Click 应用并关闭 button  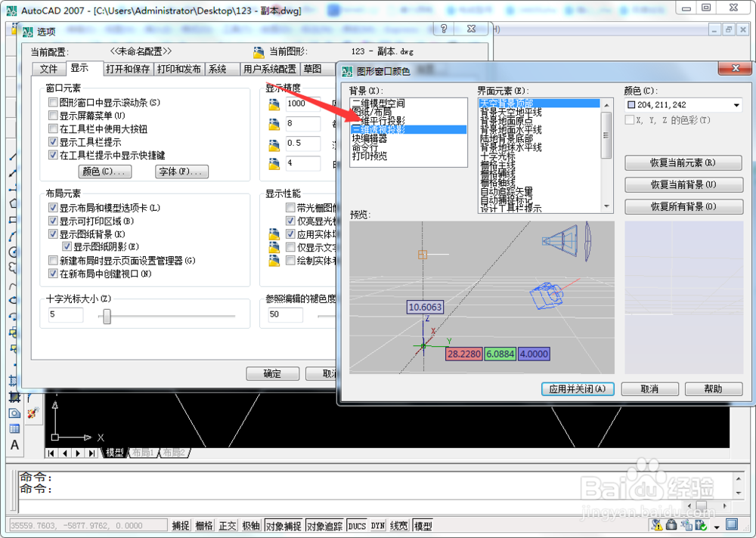coord(578,389)
